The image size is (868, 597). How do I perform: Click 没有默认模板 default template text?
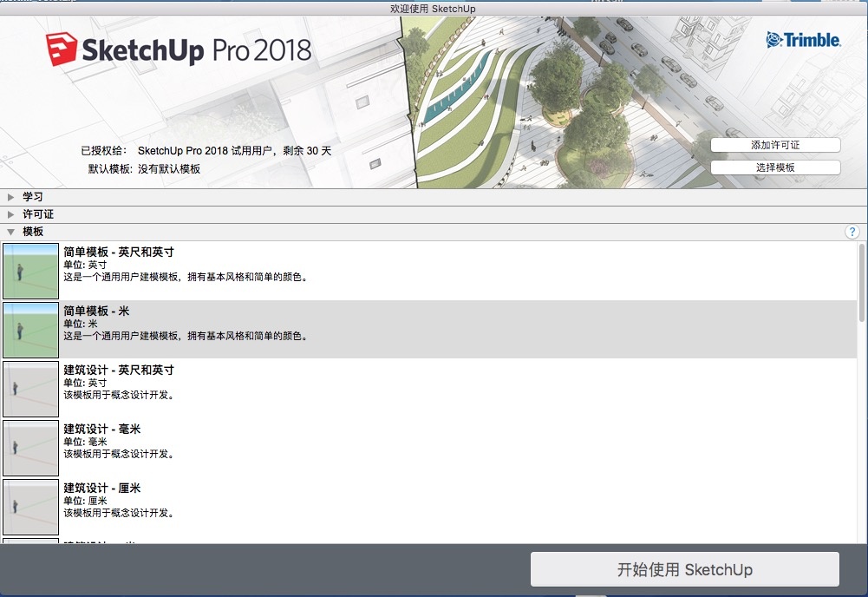(x=169, y=169)
